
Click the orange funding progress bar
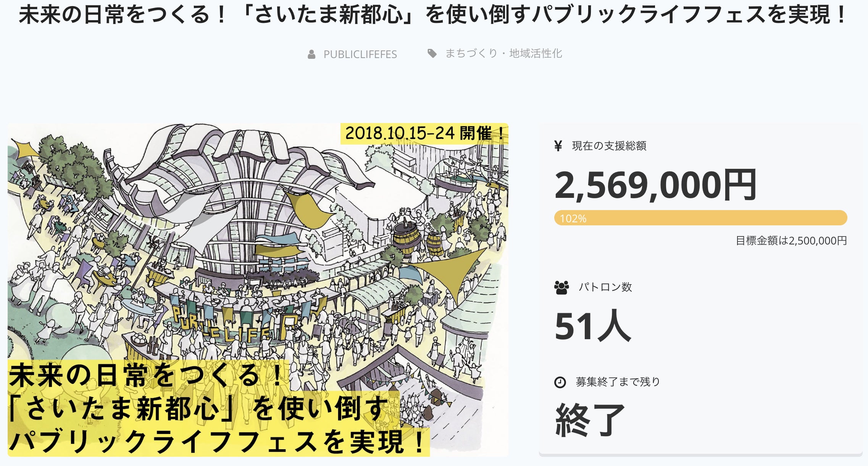(x=700, y=218)
